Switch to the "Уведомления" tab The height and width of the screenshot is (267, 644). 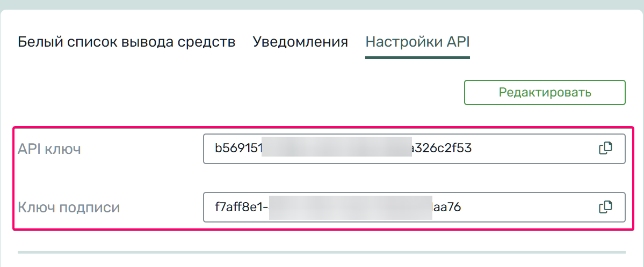(x=300, y=42)
